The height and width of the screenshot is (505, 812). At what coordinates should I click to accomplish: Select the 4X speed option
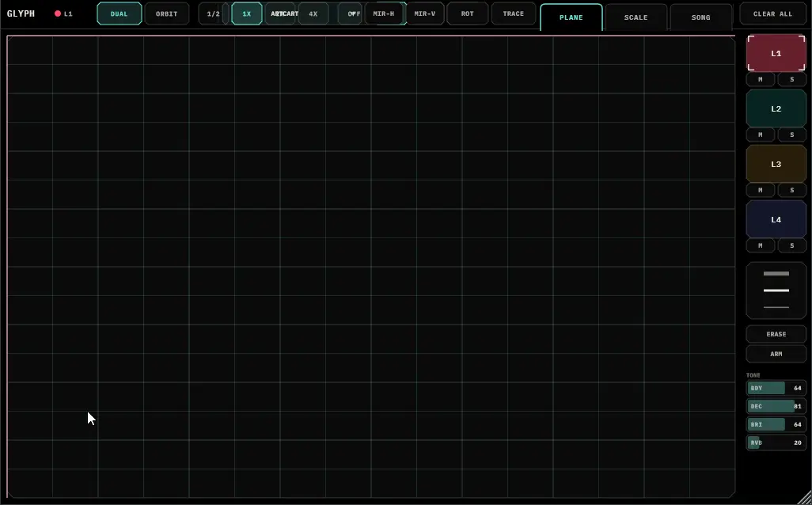tap(313, 14)
